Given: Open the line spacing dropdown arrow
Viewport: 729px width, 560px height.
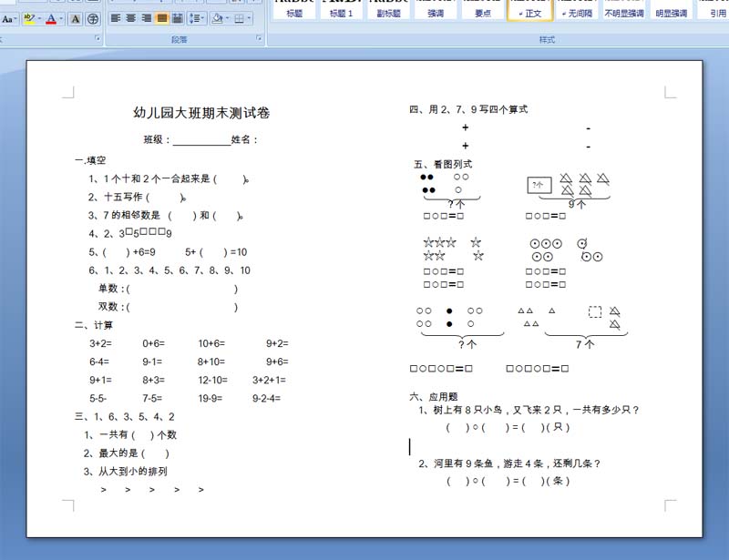Looking at the screenshot, I should coord(203,18).
